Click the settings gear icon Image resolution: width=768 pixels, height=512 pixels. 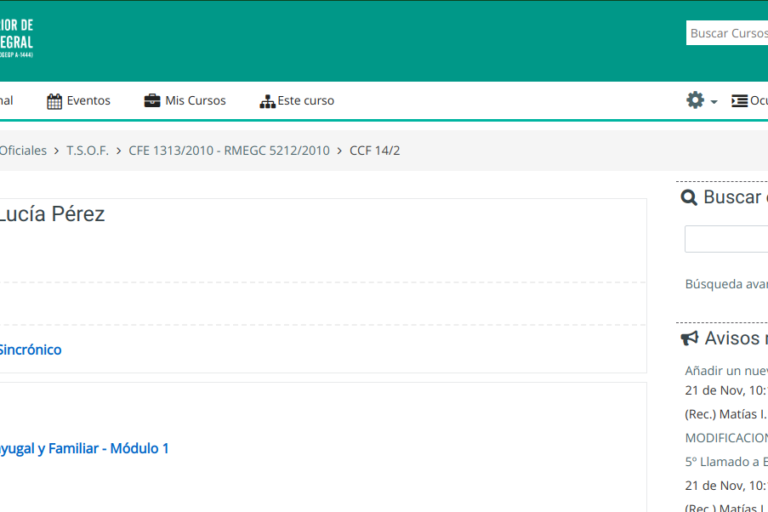[x=695, y=100]
